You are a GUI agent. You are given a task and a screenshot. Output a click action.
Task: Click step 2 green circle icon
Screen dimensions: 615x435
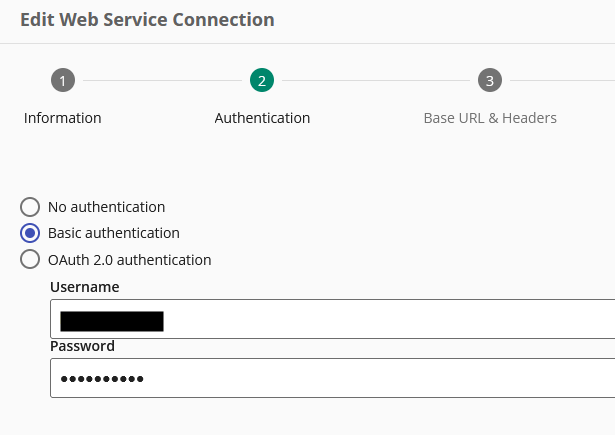(x=262, y=80)
